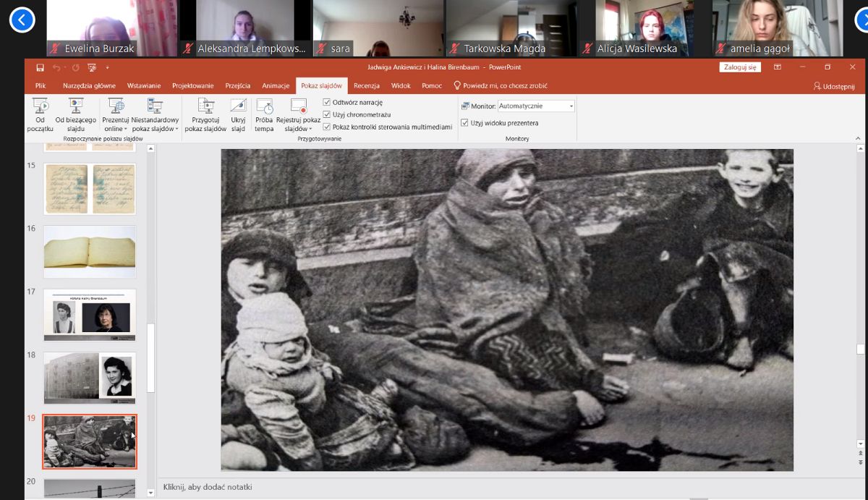
Task: Uncheck Użyj chronometrażu option
Action: pos(327,114)
